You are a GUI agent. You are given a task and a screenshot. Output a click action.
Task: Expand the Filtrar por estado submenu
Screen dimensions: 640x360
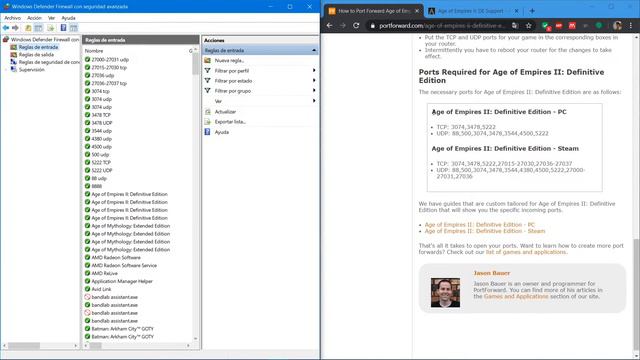point(314,80)
